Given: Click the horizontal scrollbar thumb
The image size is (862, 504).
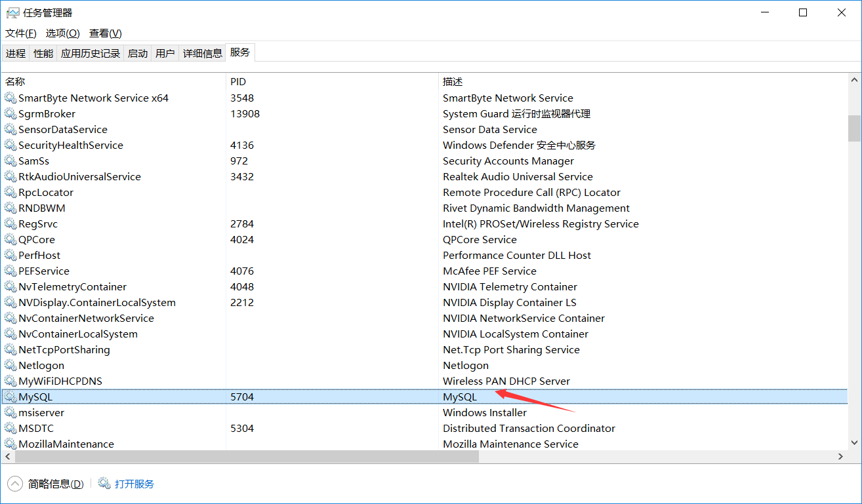Looking at the screenshot, I should pos(246,456).
